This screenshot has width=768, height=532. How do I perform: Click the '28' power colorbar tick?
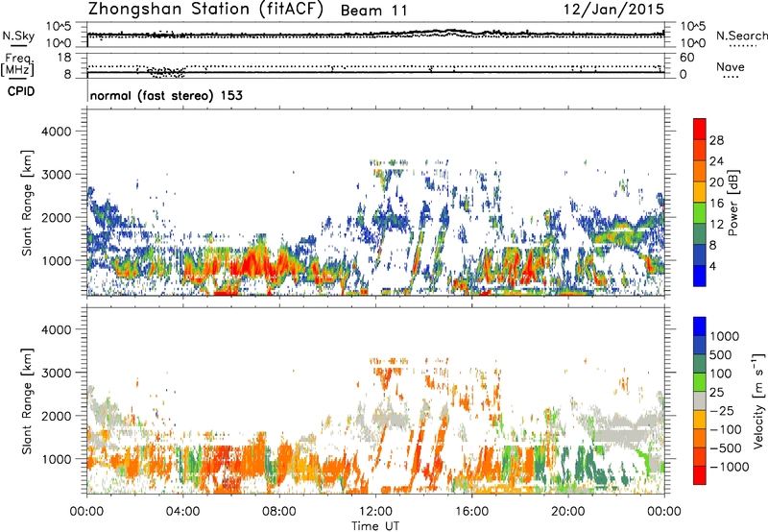(x=716, y=140)
